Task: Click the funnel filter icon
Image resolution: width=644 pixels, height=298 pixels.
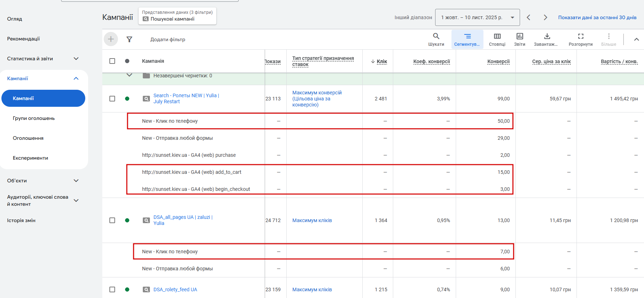Action: pyautogui.click(x=129, y=39)
